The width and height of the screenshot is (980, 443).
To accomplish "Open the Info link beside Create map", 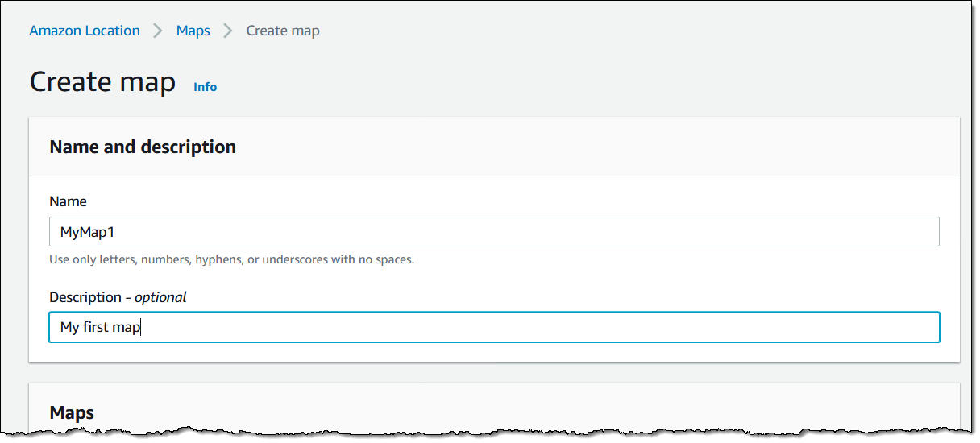I will click(205, 87).
